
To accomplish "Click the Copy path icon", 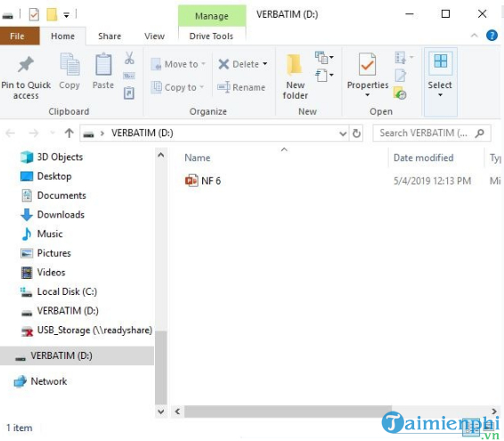I will tap(129, 76).
